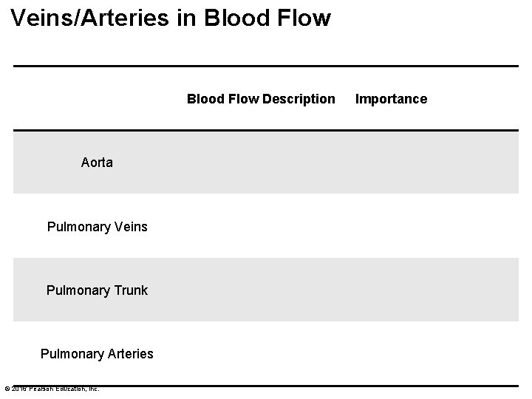Click Pulmonary Arteries' empty Blood Flow Description cell
Image resolution: width=532 pixels, height=399 pixels.
[x=261, y=354]
